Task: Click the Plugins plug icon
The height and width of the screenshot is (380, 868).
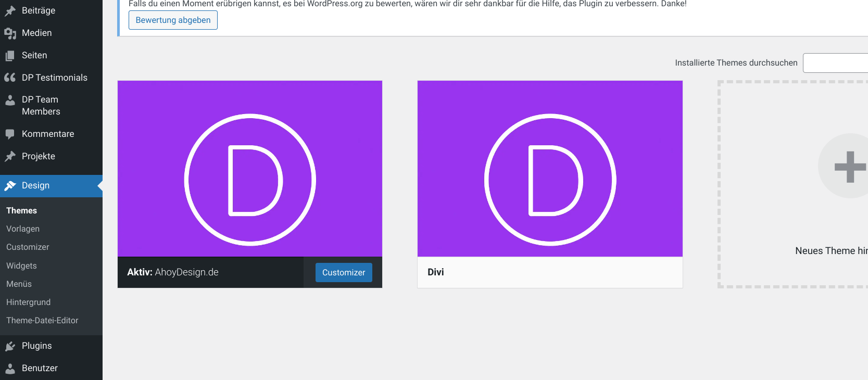Action: [x=10, y=346]
